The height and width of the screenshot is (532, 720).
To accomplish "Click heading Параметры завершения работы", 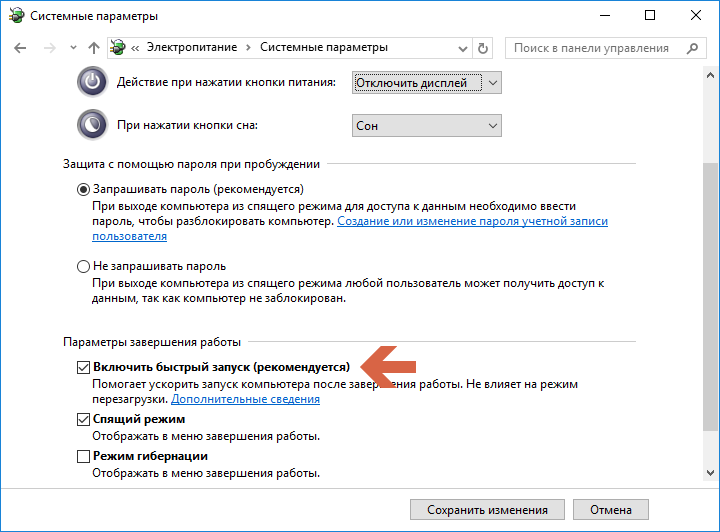I will (x=152, y=342).
